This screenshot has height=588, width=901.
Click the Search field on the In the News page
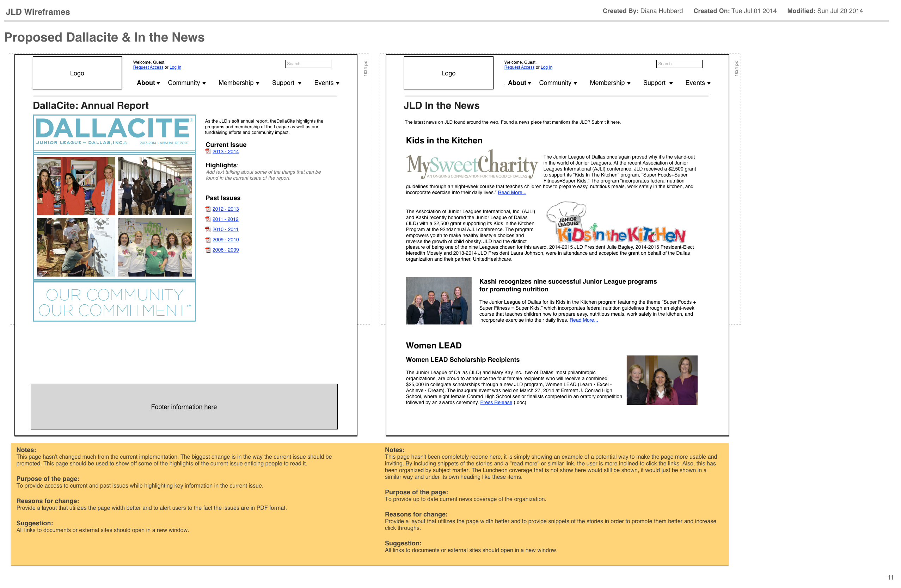point(679,64)
